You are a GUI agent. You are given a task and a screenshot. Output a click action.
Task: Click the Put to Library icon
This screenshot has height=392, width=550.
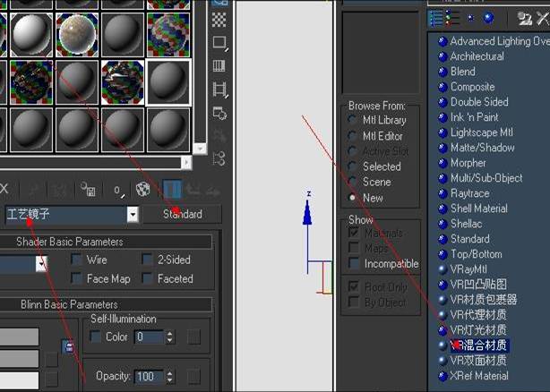pos(88,190)
